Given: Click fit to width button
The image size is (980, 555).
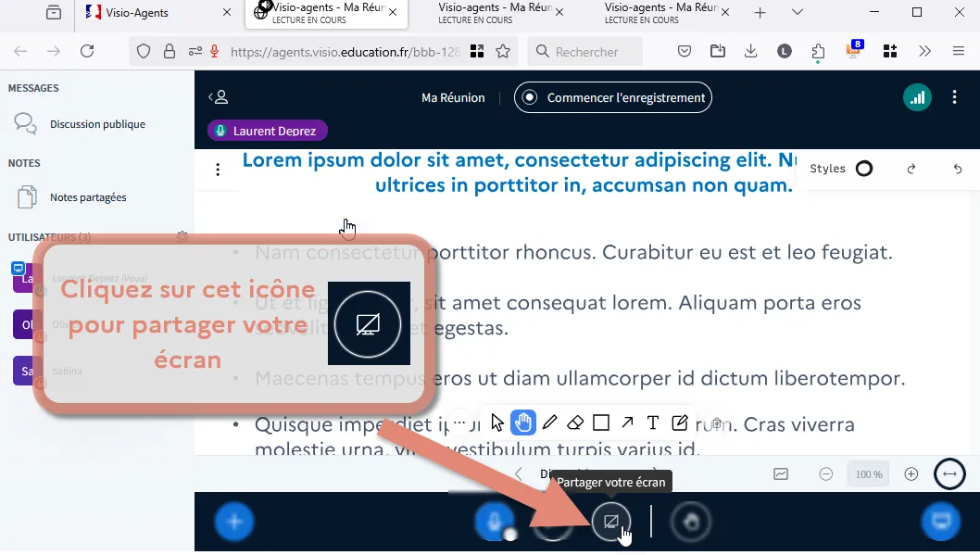Looking at the screenshot, I should [949, 474].
